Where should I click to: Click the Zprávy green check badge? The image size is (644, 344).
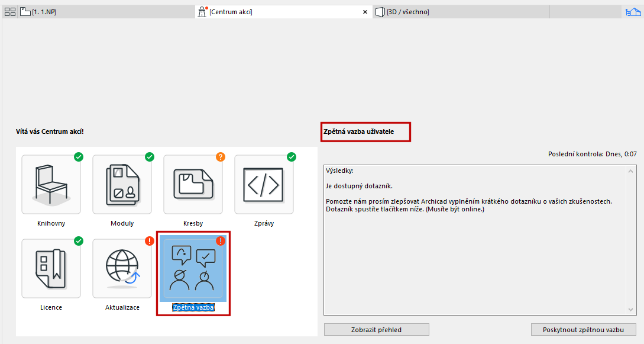(x=291, y=156)
